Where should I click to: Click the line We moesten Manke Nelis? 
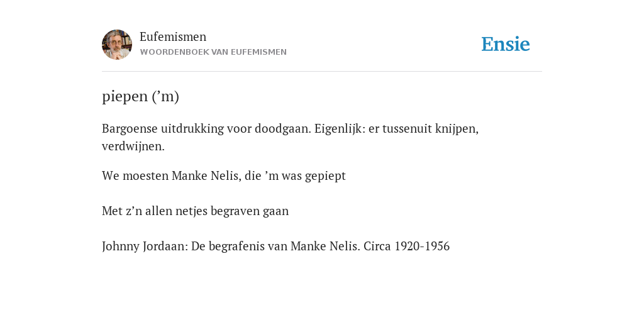tap(224, 176)
